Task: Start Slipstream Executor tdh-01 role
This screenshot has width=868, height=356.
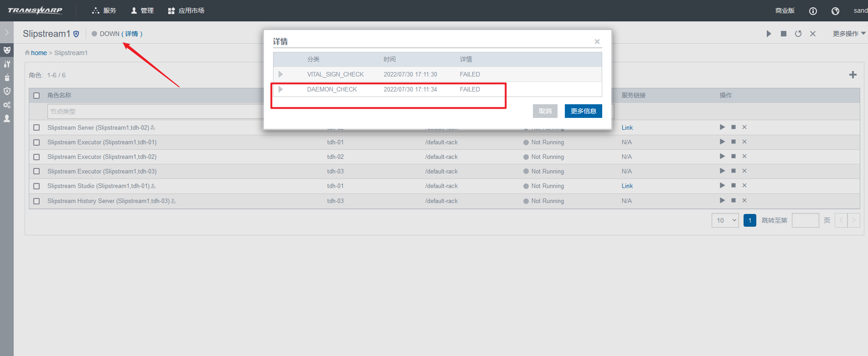Action: pyautogui.click(x=722, y=142)
